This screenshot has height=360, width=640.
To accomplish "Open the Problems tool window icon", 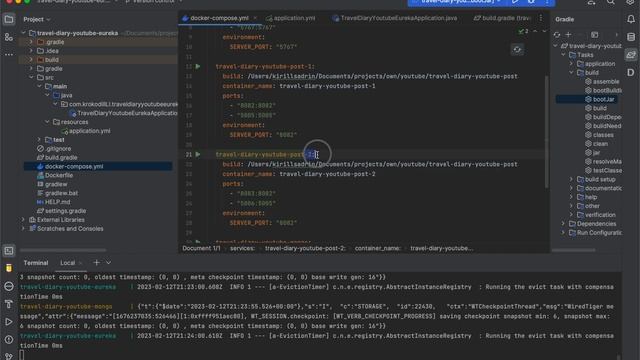I will [x=9, y=340].
